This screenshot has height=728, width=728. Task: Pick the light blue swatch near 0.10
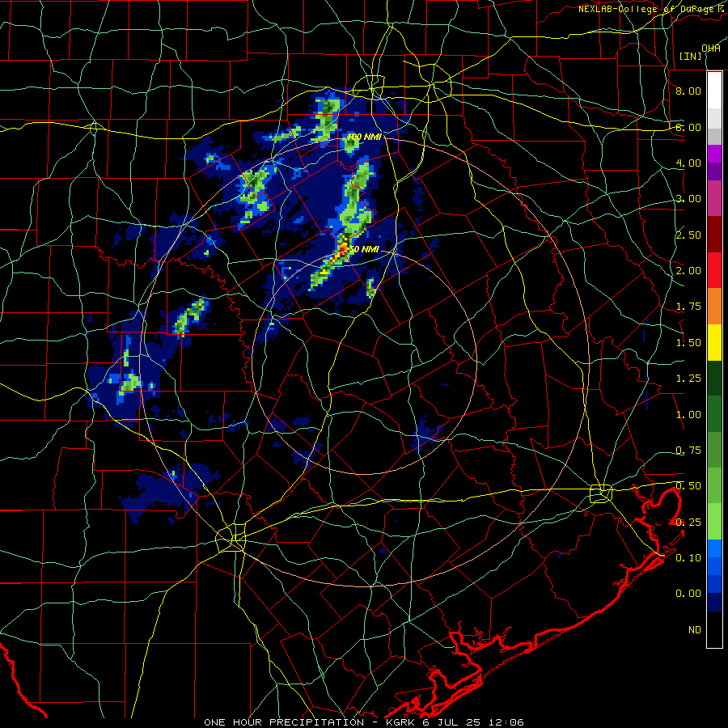pos(714,548)
